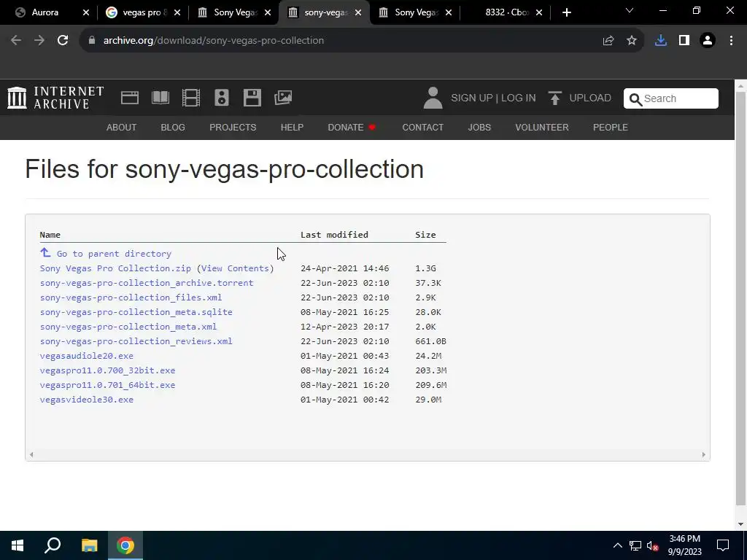Open the VOLUNTEER menu item
The height and width of the screenshot is (560, 747).
coord(542,128)
